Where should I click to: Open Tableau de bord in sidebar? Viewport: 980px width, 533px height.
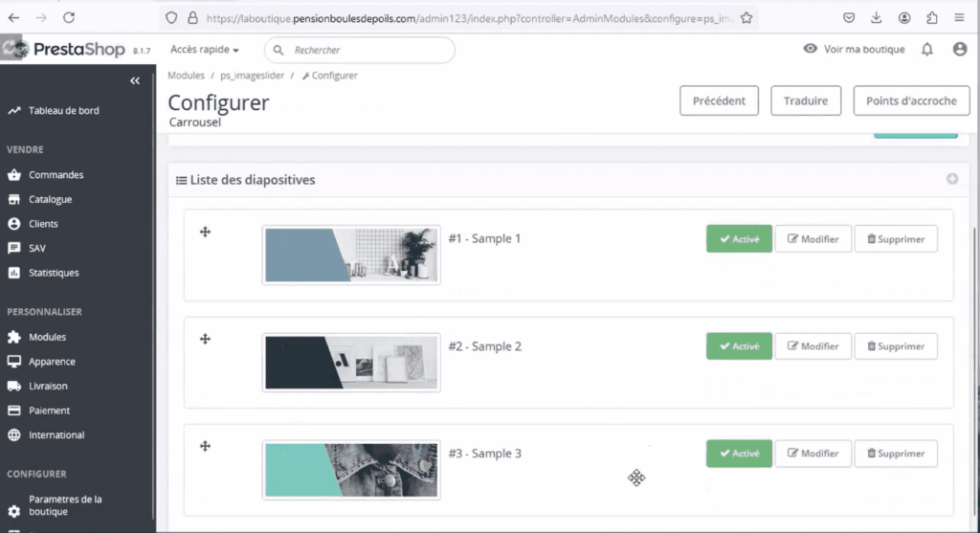(x=64, y=111)
